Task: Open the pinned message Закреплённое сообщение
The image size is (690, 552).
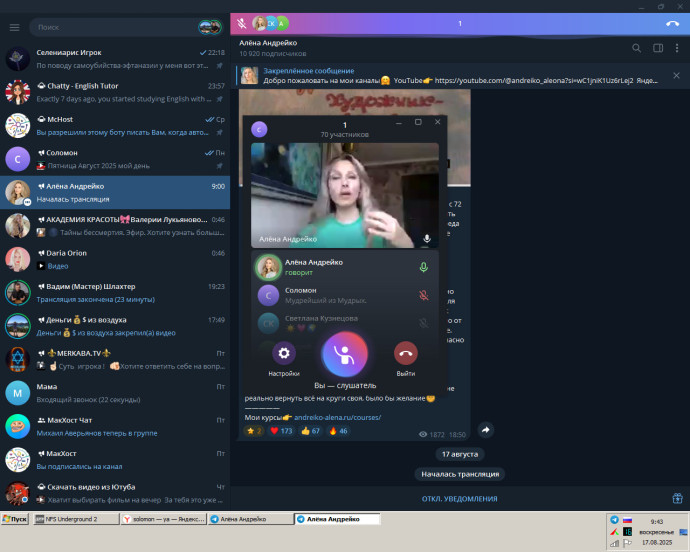Action: pyautogui.click(x=453, y=75)
